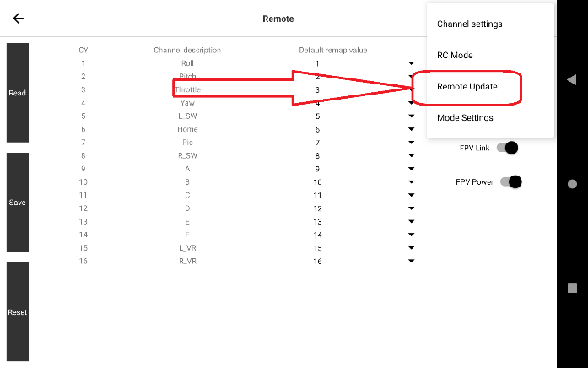The width and height of the screenshot is (588, 368).
Task: Expand the L_SW remap value dropdown
Action: click(x=411, y=116)
